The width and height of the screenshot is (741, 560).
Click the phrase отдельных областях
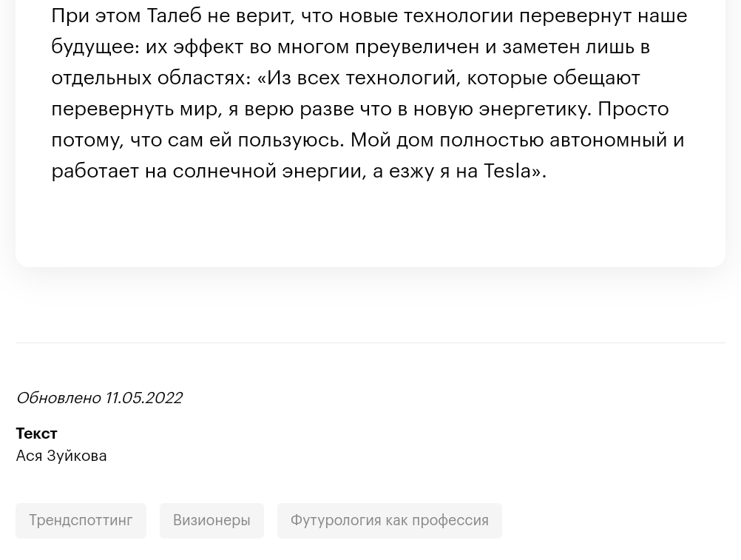151,78
